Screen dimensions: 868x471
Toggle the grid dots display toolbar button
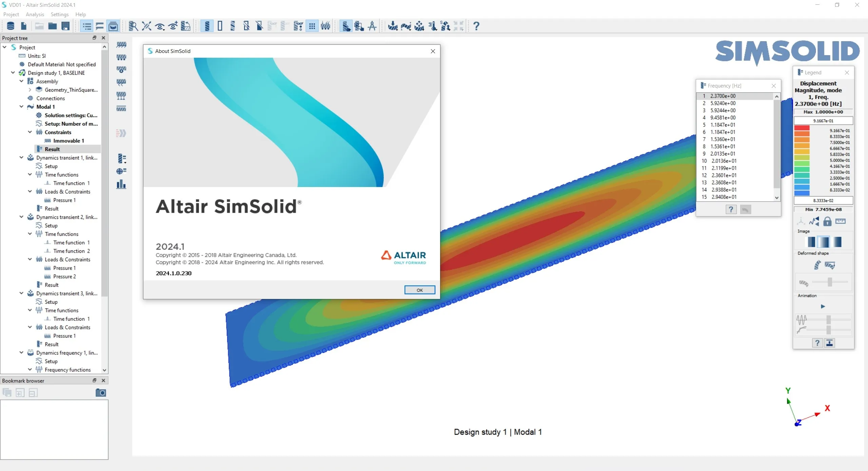(312, 26)
